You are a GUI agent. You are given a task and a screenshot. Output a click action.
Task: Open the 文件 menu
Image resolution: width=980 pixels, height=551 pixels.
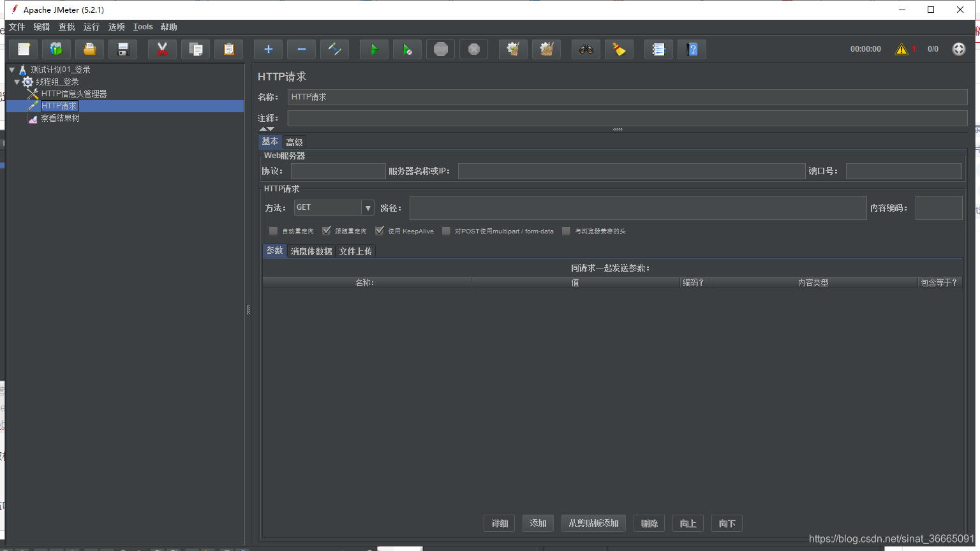(17, 27)
